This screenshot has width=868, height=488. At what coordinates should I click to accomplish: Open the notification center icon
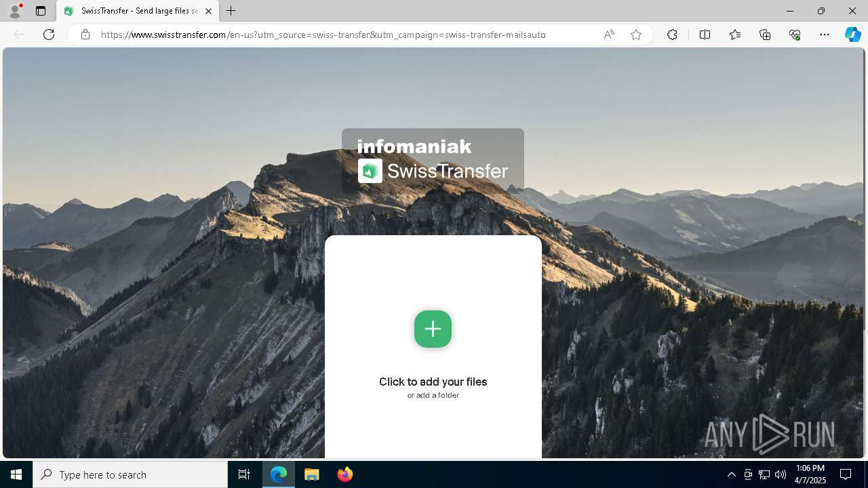[846, 474]
